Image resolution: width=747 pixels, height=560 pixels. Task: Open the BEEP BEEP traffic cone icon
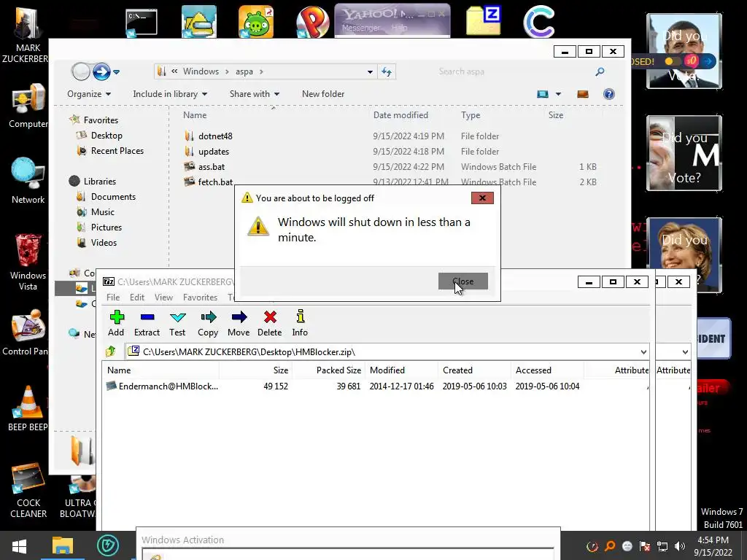[x=28, y=408]
